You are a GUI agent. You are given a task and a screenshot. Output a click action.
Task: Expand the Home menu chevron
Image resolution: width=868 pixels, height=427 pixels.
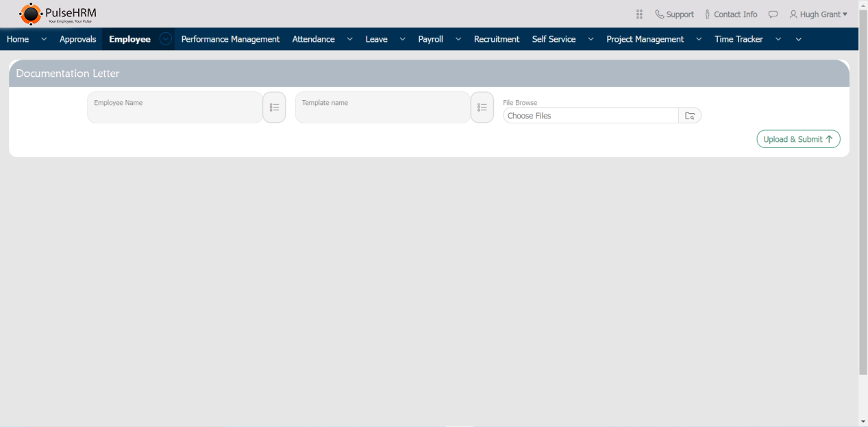pos(44,39)
